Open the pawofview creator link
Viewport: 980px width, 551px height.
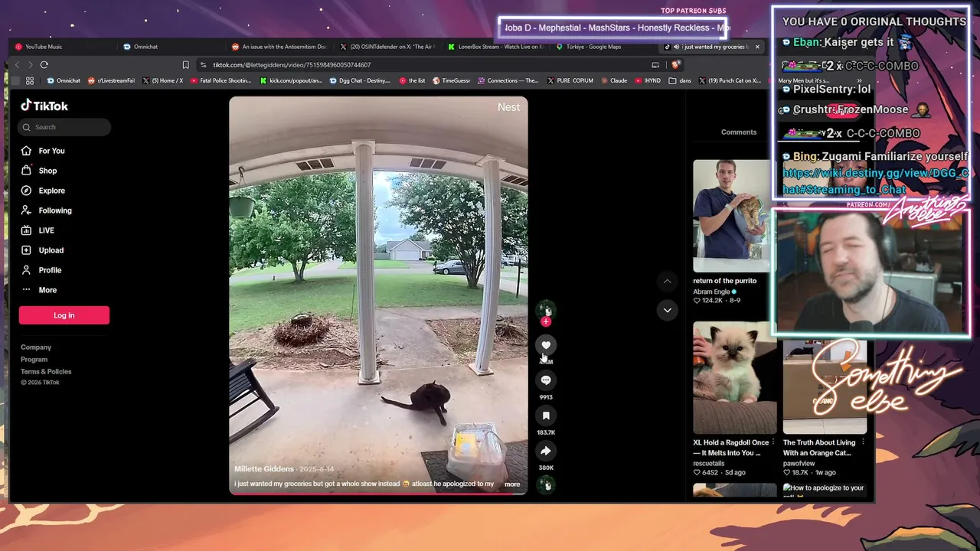click(799, 463)
